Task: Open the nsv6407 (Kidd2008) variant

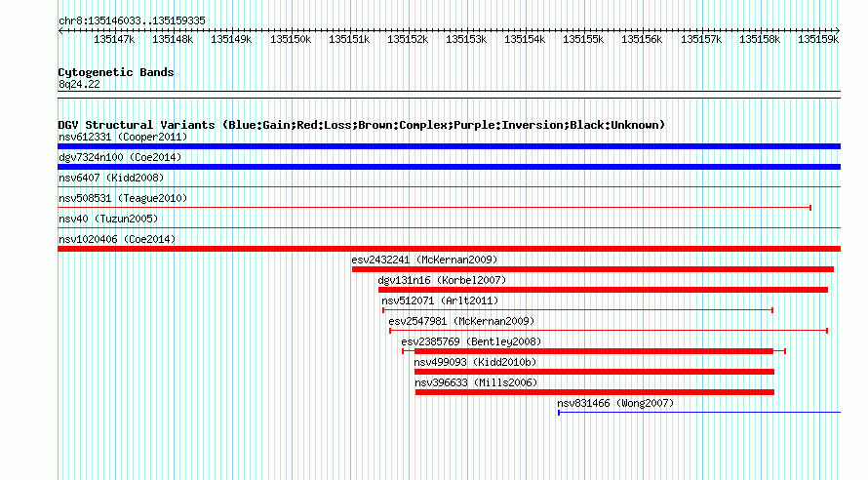Action: click(x=111, y=178)
